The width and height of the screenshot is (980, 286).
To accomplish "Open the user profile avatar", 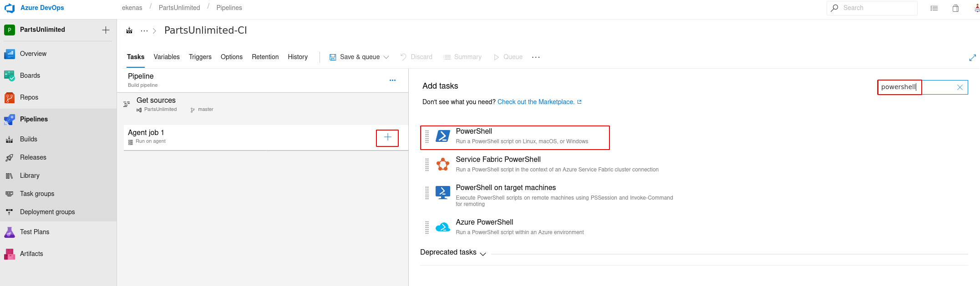I will pyautogui.click(x=977, y=8).
